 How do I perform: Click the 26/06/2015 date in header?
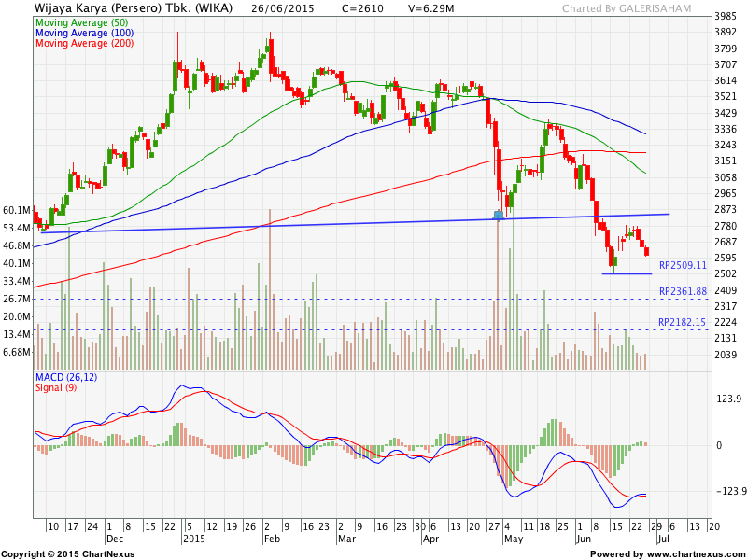[284, 8]
